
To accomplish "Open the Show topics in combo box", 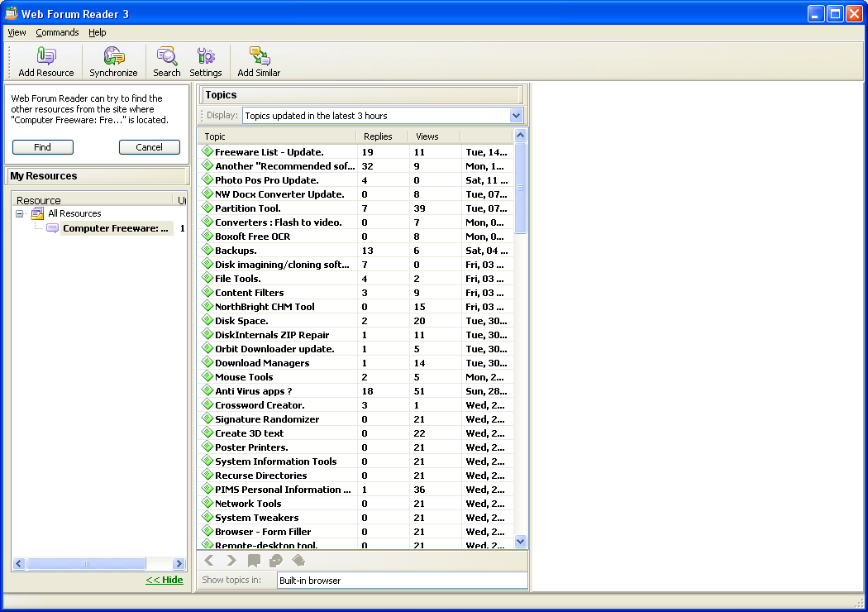I will click(402, 581).
